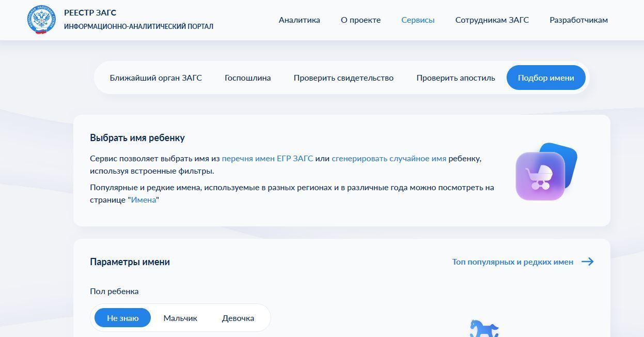Open the 'Проверить апостиль' tab
644x337 pixels.
point(455,78)
